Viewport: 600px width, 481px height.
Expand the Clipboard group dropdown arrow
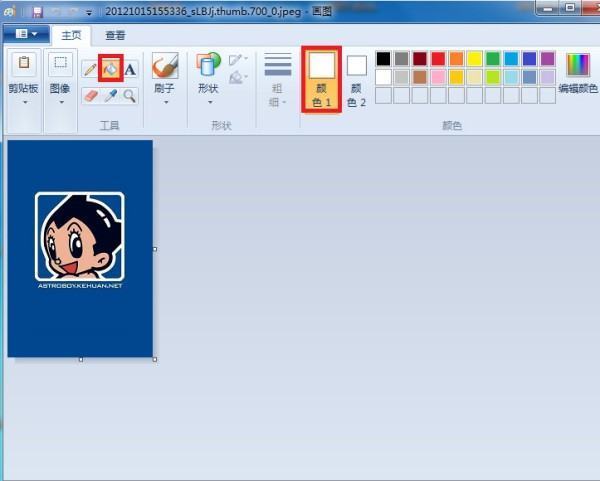(x=25, y=103)
